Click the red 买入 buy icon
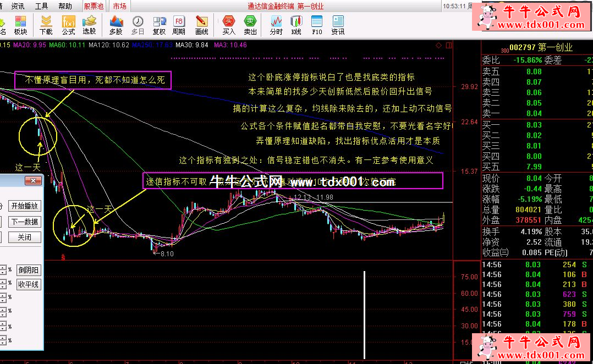 click(x=229, y=25)
